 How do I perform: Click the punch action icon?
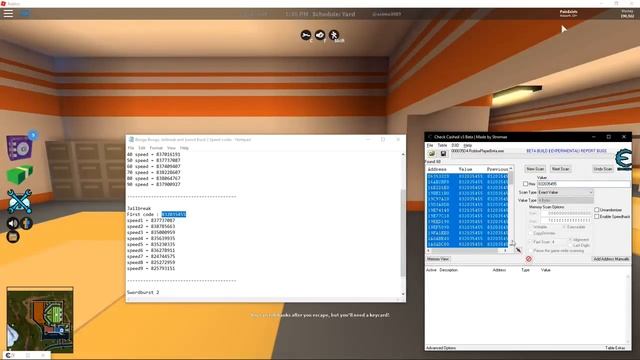[320, 36]
